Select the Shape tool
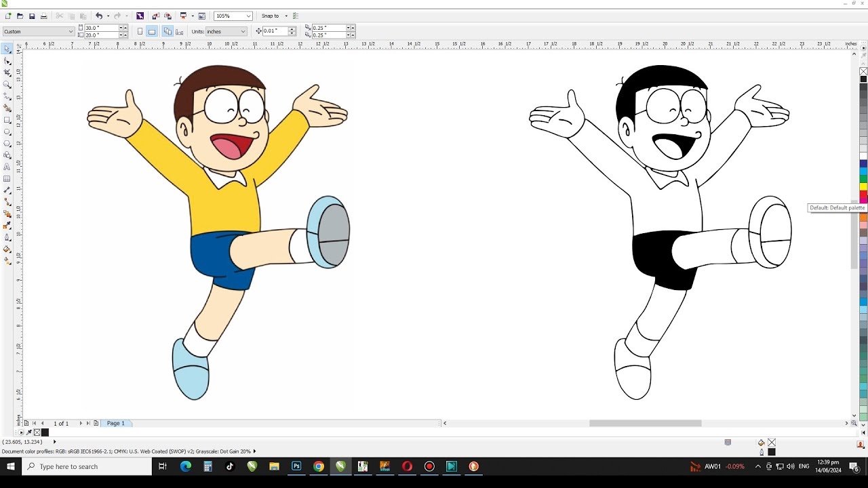This screenshot has height=488, width=868. [x=7, y=60]
